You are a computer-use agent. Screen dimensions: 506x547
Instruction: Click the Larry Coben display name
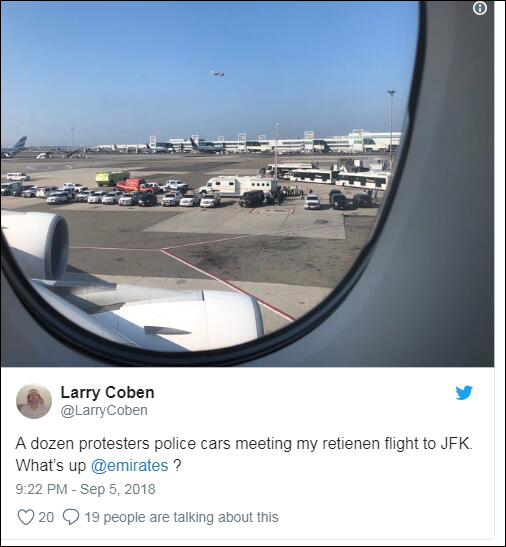tap(107, 392)
